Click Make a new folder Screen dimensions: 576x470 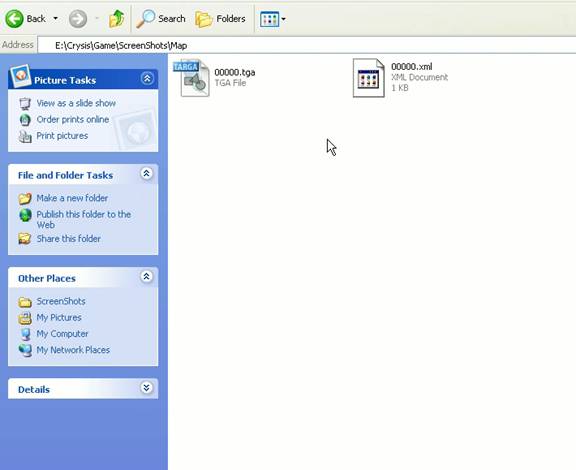point(72,198)
